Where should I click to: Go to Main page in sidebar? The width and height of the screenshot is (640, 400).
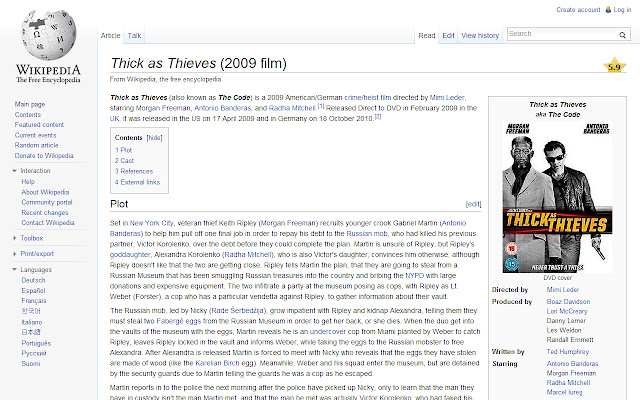point(30,104)
